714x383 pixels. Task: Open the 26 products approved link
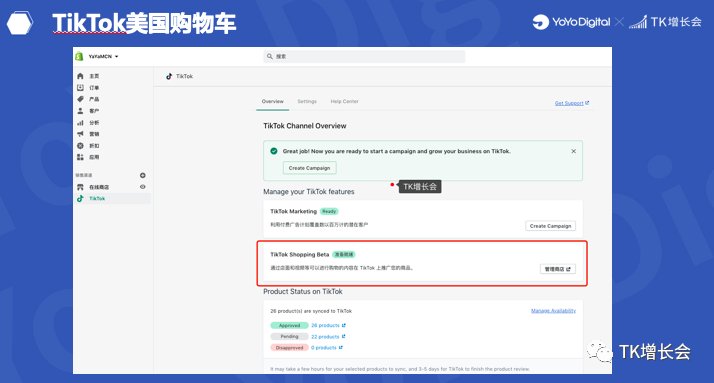pos(328,325)
